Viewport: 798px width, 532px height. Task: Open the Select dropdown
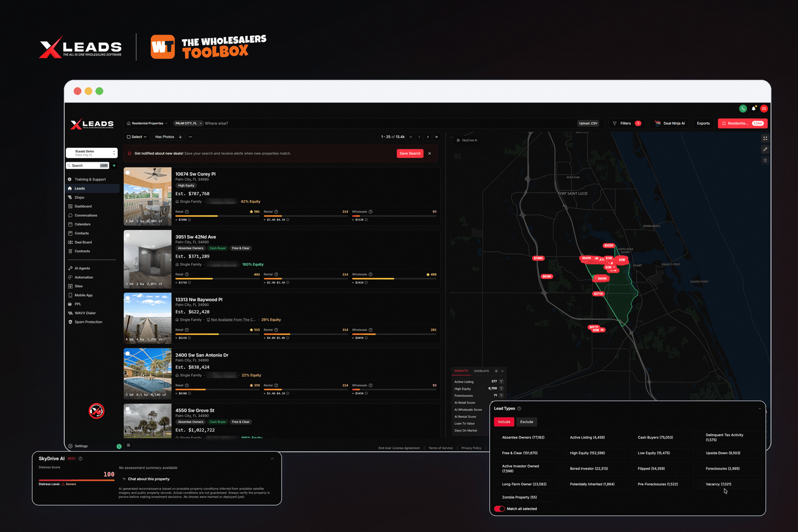[x=137, y=137]
